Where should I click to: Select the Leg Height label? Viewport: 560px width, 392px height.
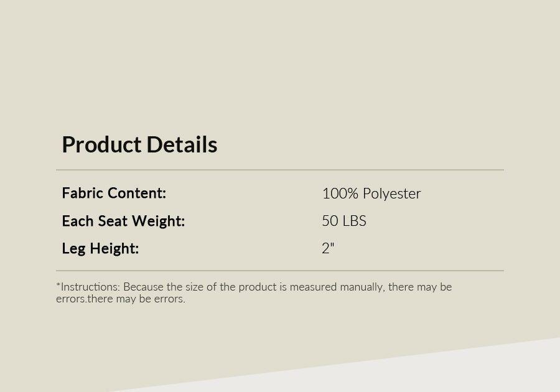[x=100, y=248]
